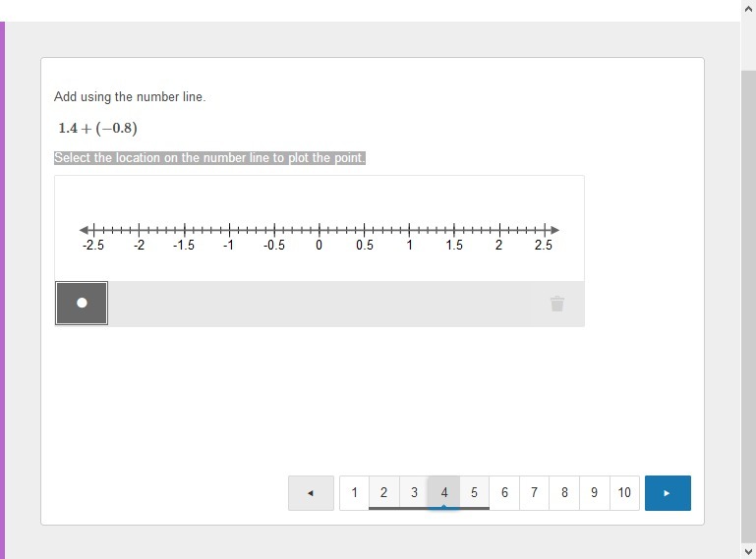Go to question 8
The width and height of the screenshot is (756, 559).
pos(564,492)
